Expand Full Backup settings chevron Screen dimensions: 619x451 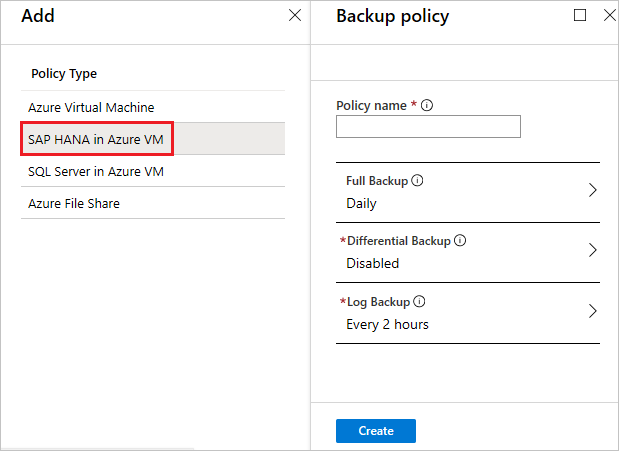[592, 190]
